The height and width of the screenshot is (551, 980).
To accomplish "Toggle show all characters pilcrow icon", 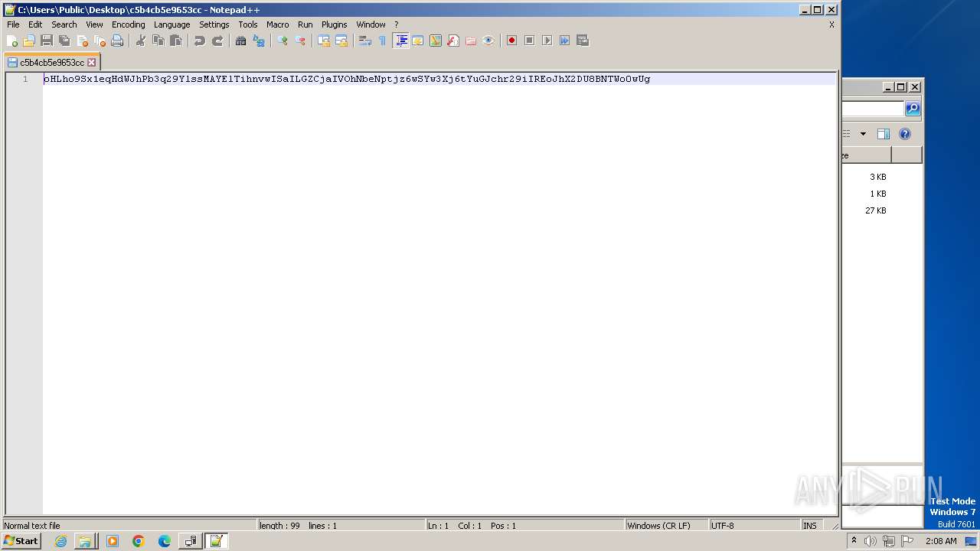I will coord(383,41).
